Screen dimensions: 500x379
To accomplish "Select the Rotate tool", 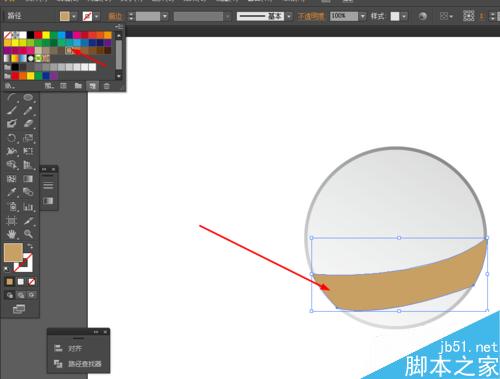I will [x=12, y=138].
